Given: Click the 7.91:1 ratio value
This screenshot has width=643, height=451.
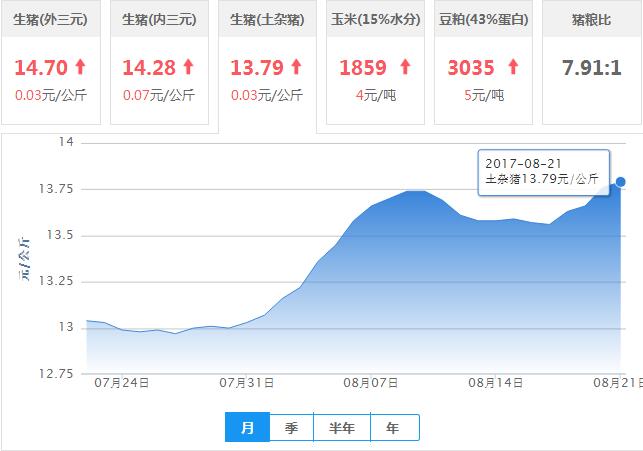Looking at the screenshot, I should 592,68.
